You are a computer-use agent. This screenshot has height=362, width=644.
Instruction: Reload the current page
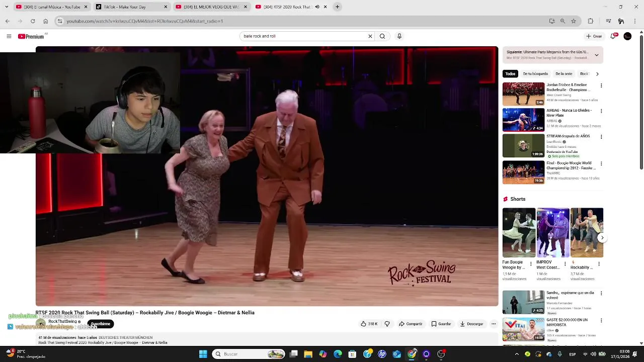click(33, 21)
